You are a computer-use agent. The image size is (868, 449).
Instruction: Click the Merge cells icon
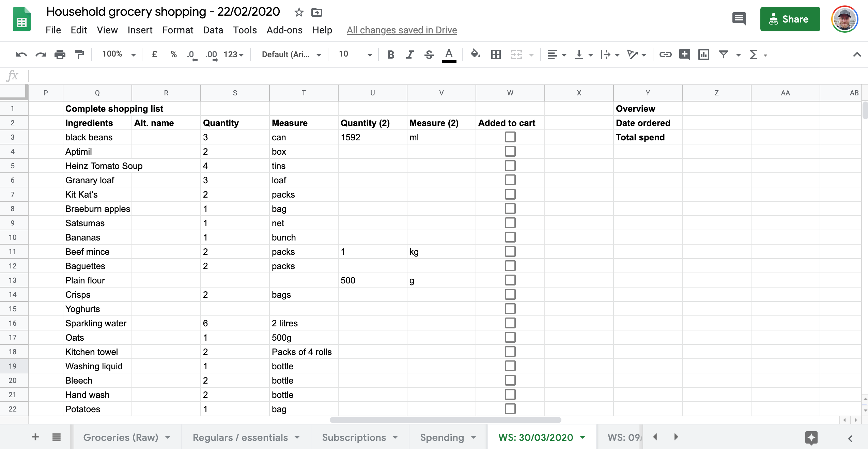tap(516, 55)
